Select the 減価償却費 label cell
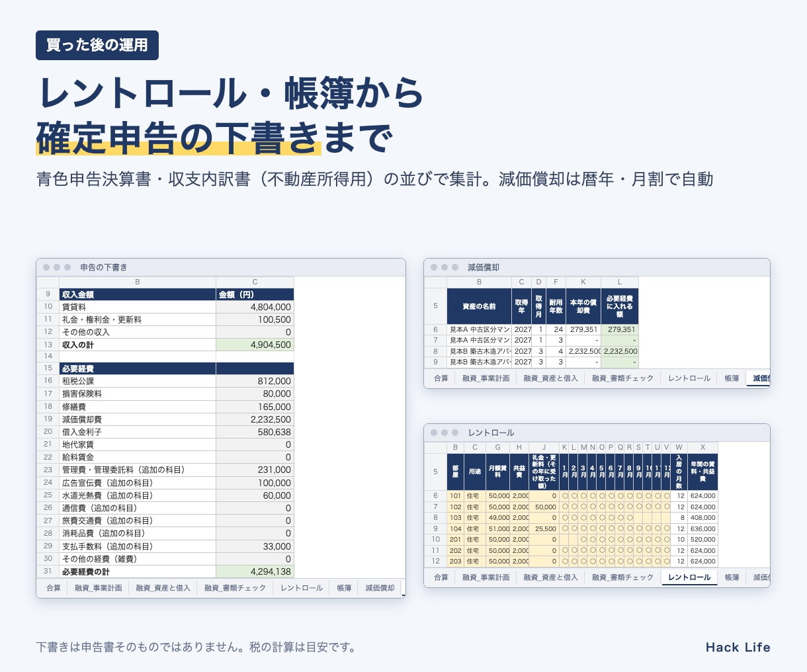Viewport: 807px width, 672px height. coord(138,419)
